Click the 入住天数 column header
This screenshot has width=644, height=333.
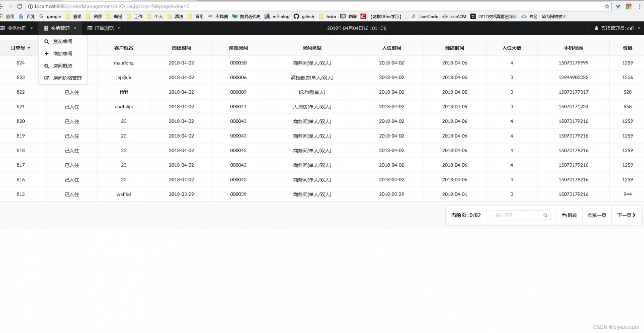pyautogui.click(x=512, y=48)
